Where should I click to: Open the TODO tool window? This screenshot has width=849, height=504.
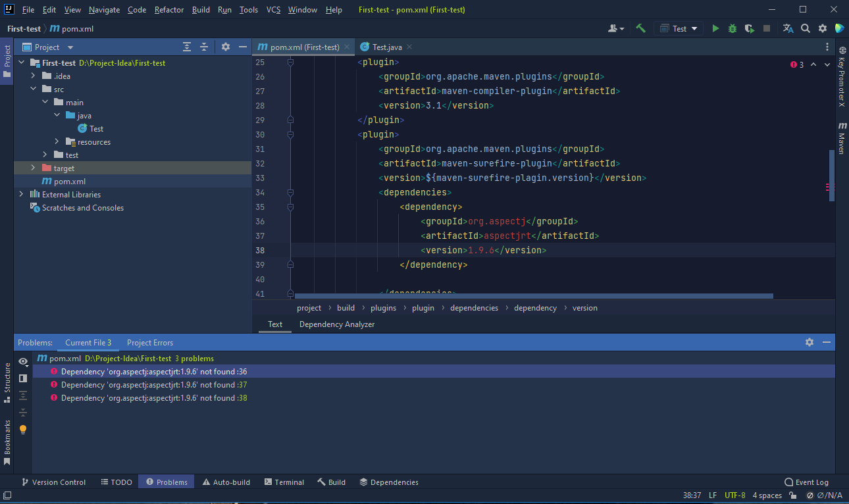116,482
